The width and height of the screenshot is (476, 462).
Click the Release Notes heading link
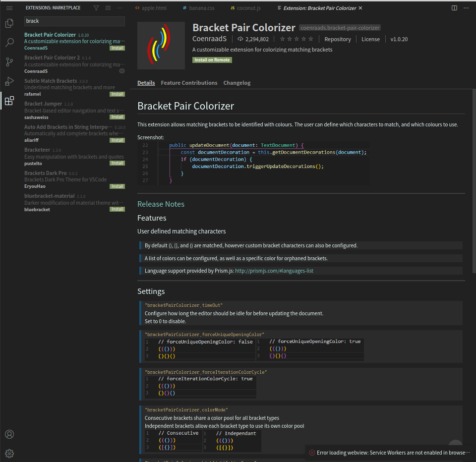pos(161,204)
